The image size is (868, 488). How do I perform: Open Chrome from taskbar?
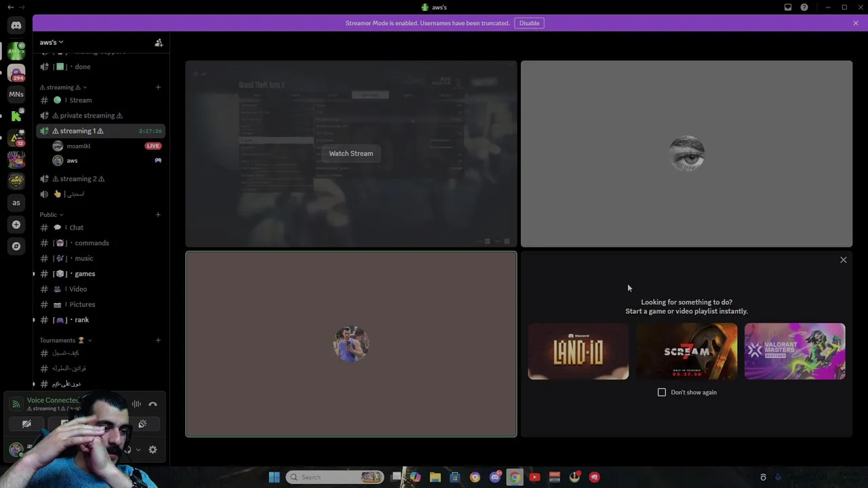click(515, 477)
